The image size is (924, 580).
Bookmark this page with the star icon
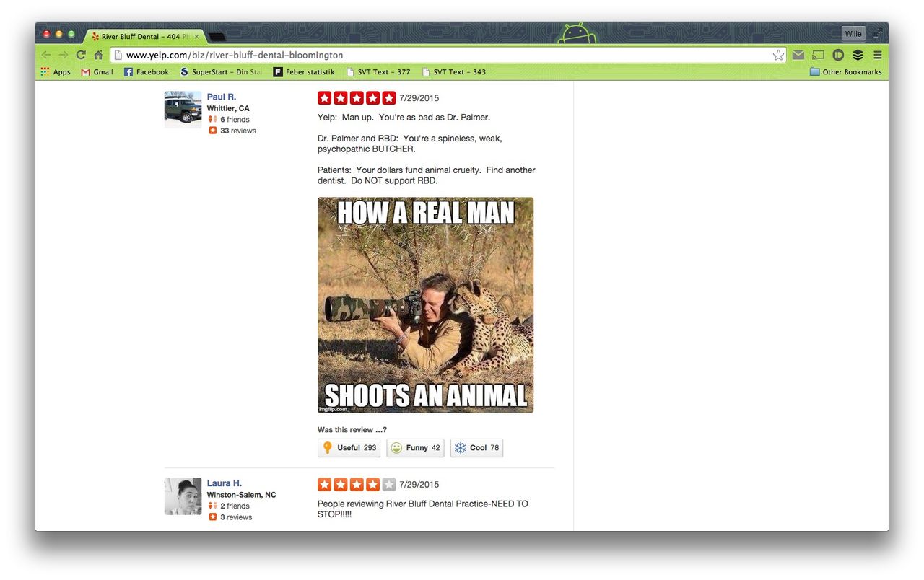[778, 55]
